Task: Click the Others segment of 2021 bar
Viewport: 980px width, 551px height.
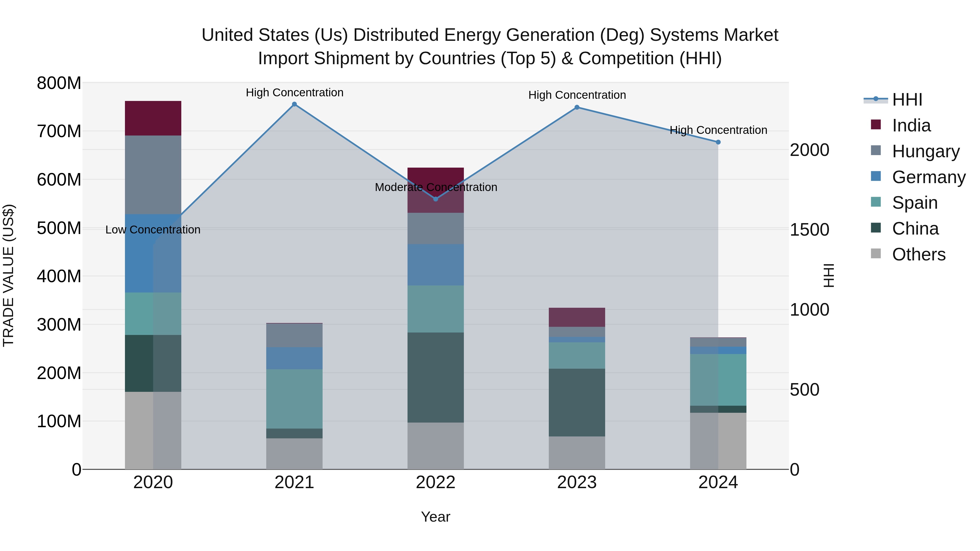Action: coord(295,454)
